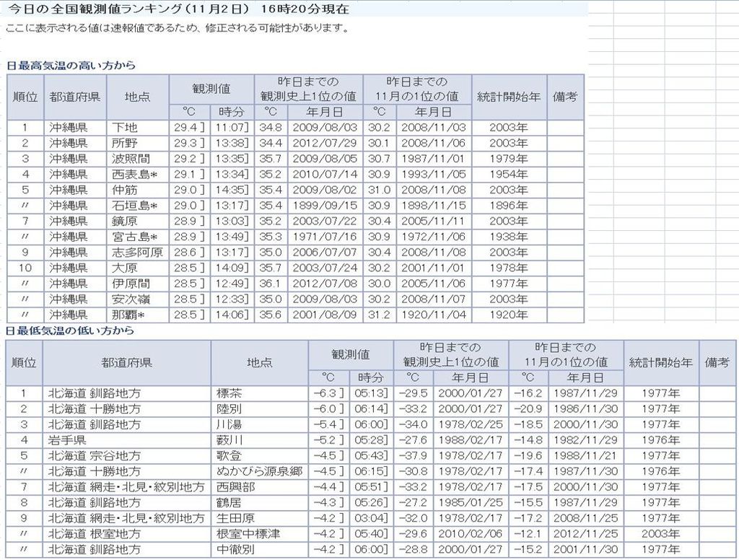The width and height of the screenshot is (739, 560).
Task: Click the -6.3 temperature for 標茶
Action: click(328, 393)
